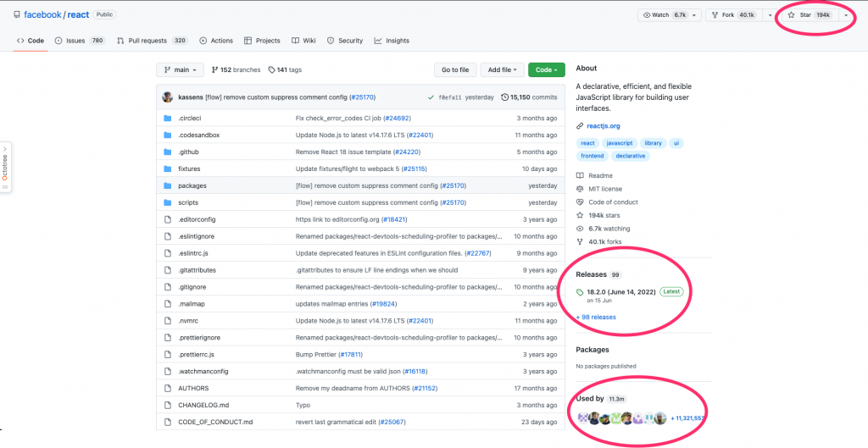Click the link icon next to reactjs.org

[x=580, y=126]
